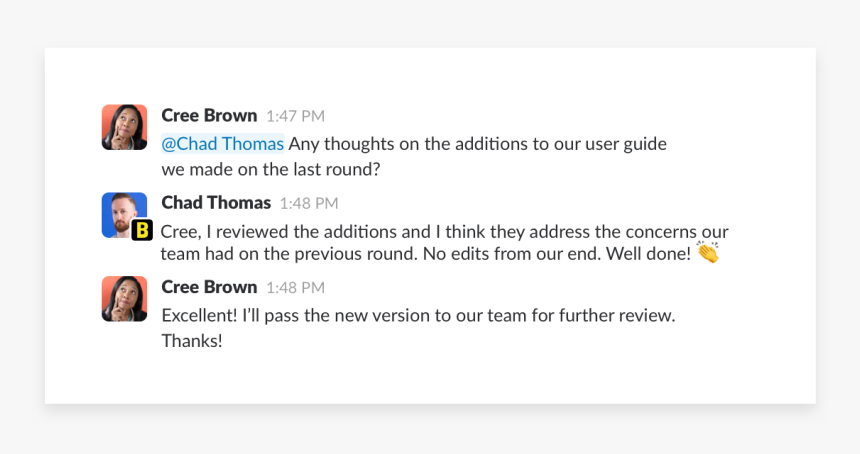Click the clapping hands emoji

708,253
